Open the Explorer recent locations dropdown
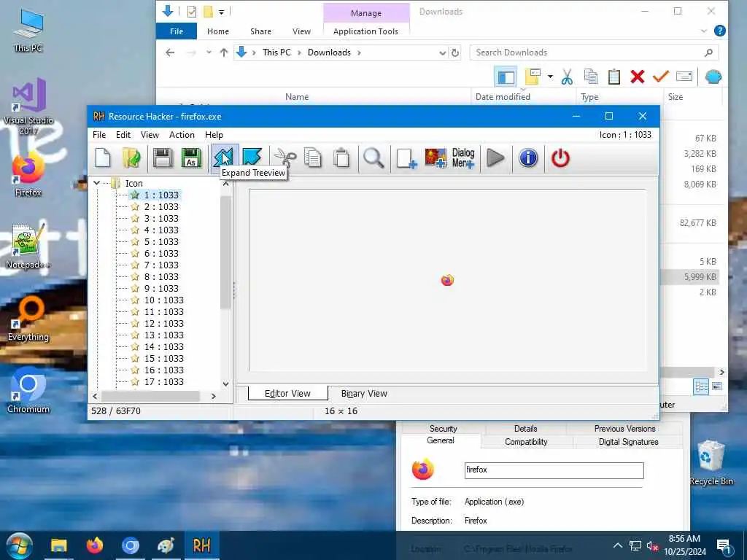This screenshot has height=560, width=747. click(x=209, y=52)
